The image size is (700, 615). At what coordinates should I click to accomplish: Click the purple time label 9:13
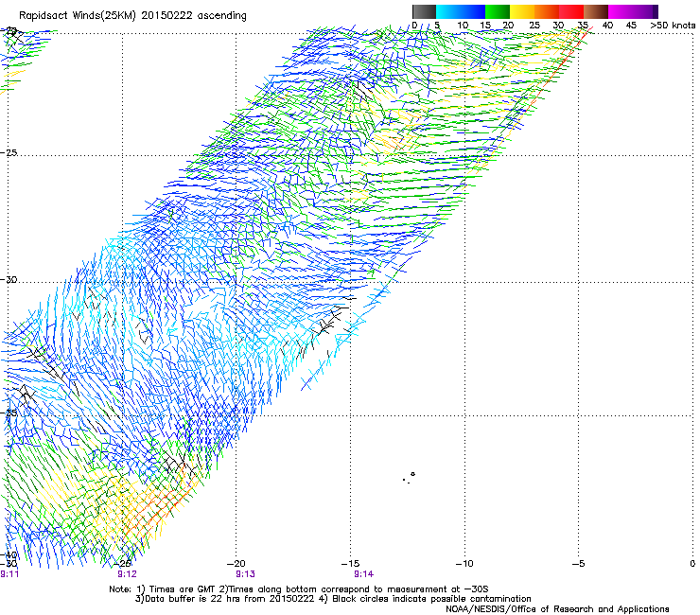coord(245,574)
